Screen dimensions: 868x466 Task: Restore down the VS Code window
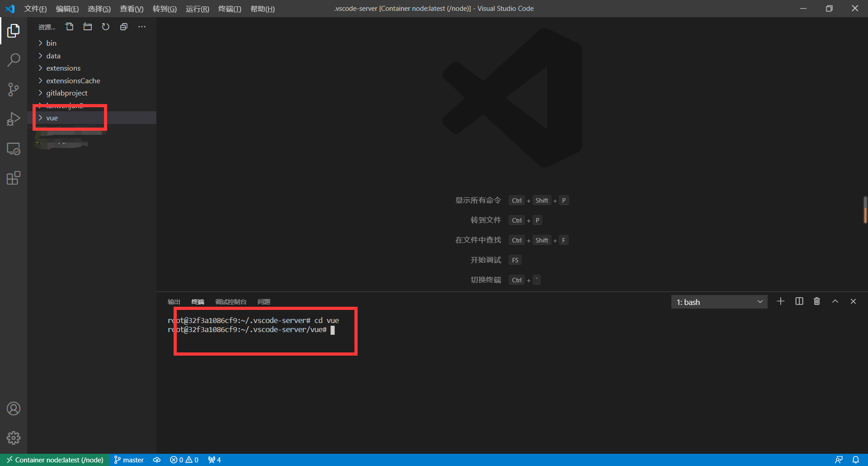click(829, 9)
